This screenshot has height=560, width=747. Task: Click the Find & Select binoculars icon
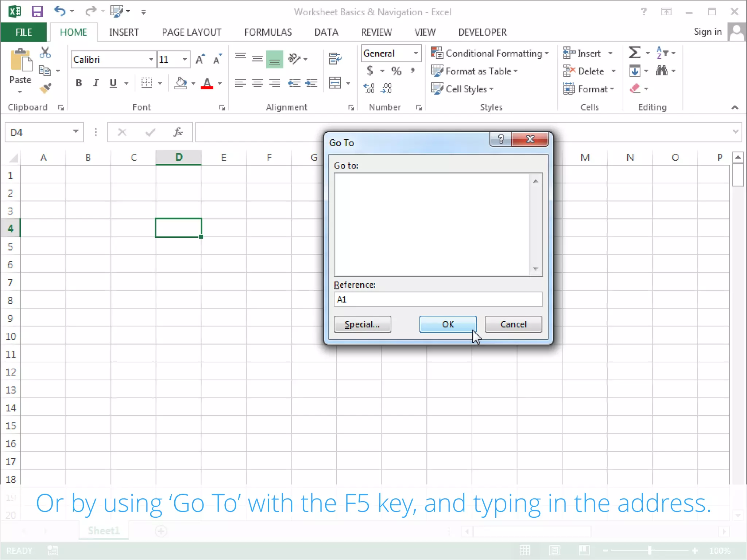pyautogui.click(x=662, y=70)
